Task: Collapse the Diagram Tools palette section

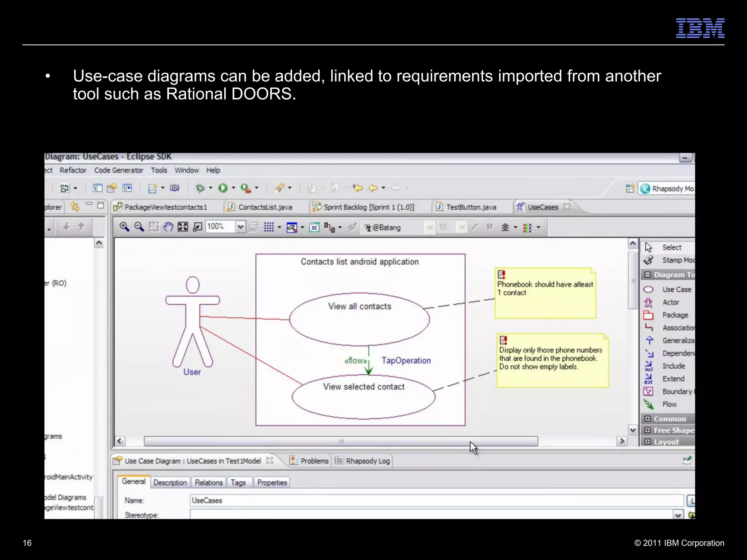Action: [647, 275]
